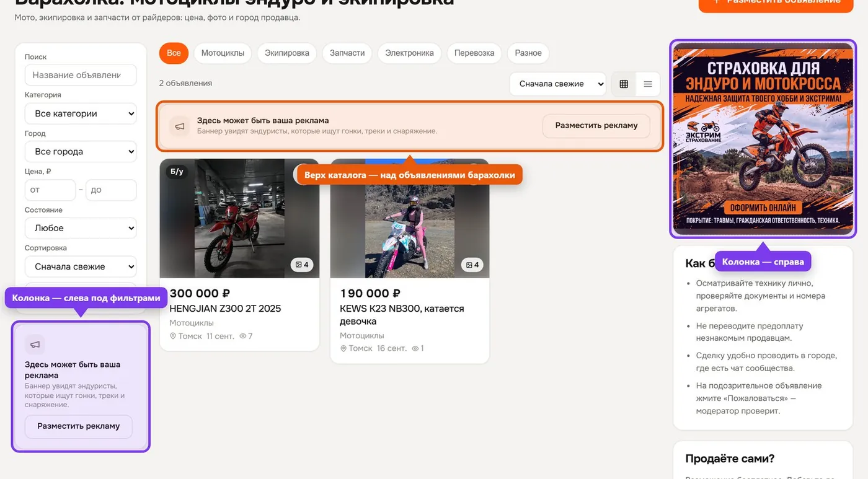Click location pin on KEWS K23 listing

tap(343, 348)
